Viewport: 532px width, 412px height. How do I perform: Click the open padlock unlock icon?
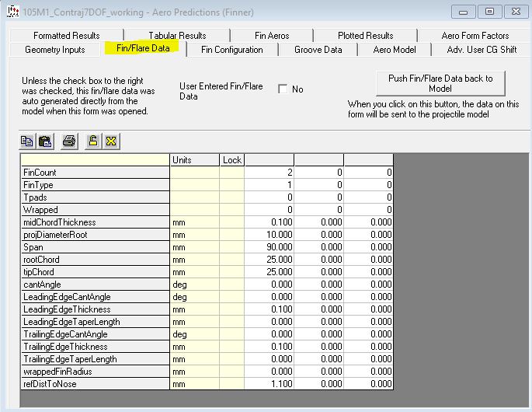[x=92, y=141]
